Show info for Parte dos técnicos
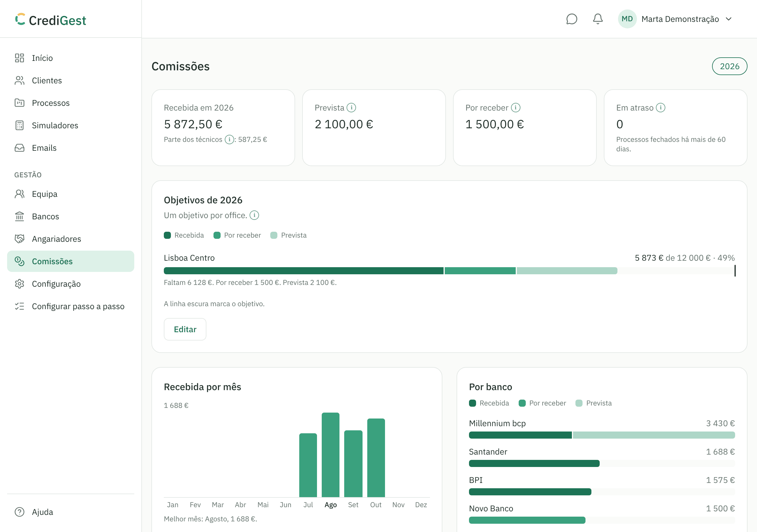Image resolution: width=757 pixels, height=532 pixels. 229,140
